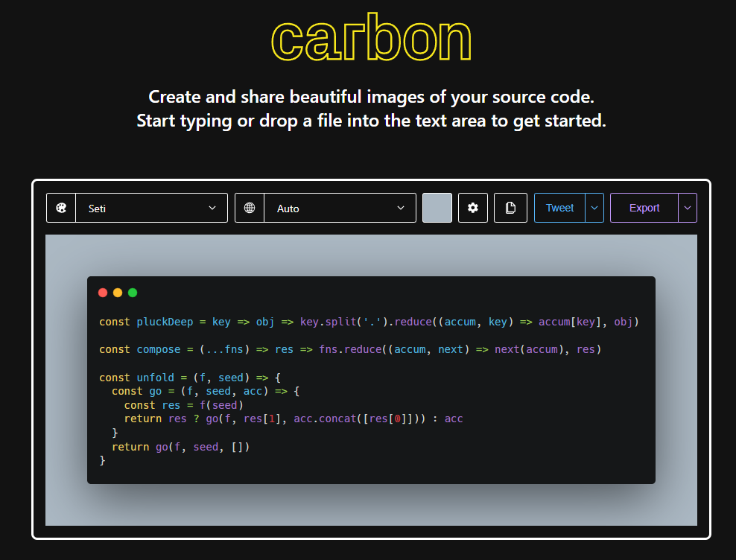The image size is (736, 560).
Task: Click the red window control dot
Action: point(103,293)
